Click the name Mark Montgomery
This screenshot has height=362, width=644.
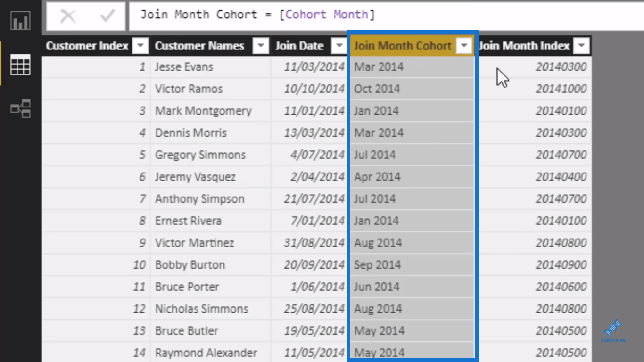click(x=203, y=111)
